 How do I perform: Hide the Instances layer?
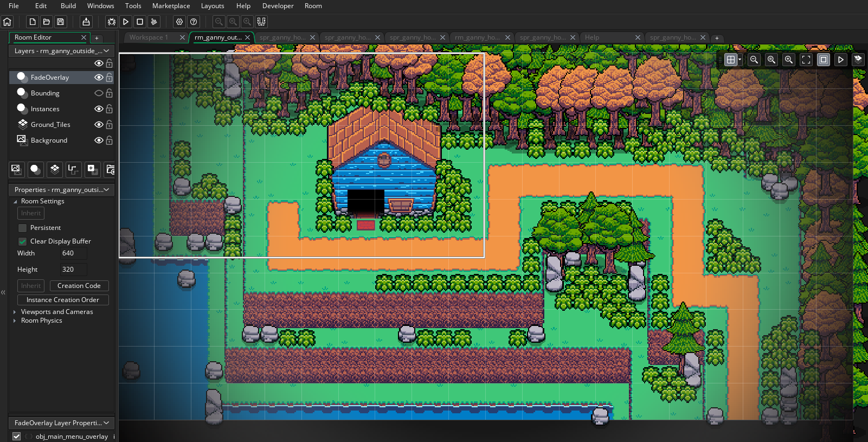click(x=99, y=109)
